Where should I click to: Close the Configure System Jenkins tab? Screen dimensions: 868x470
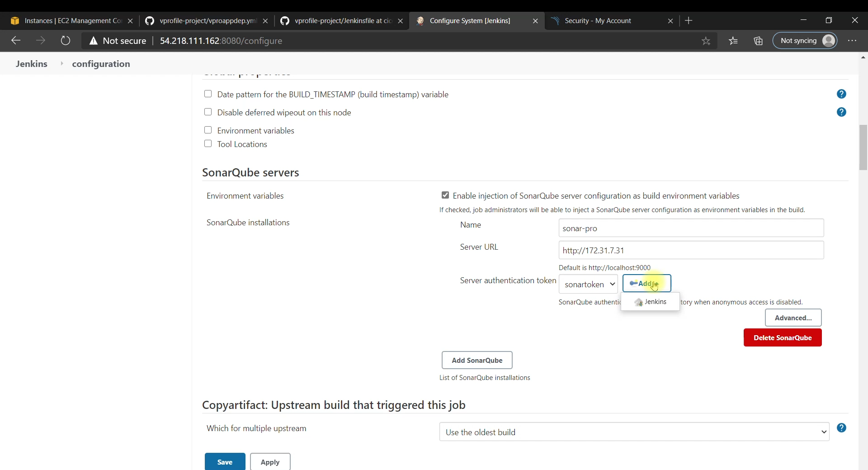coord(535,21)
